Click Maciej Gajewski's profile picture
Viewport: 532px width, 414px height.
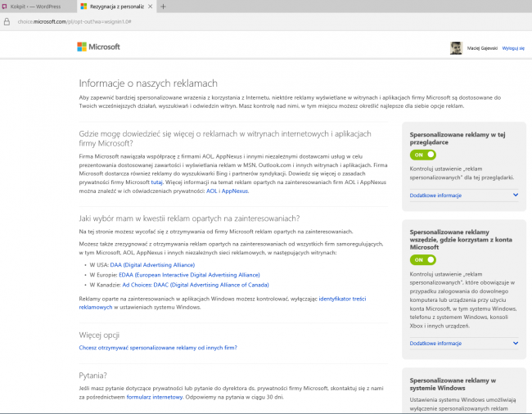(x=457, y=48)
